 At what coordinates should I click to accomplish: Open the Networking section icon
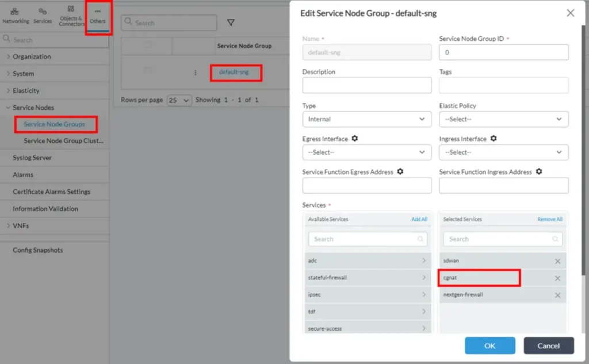pos(16,15)
